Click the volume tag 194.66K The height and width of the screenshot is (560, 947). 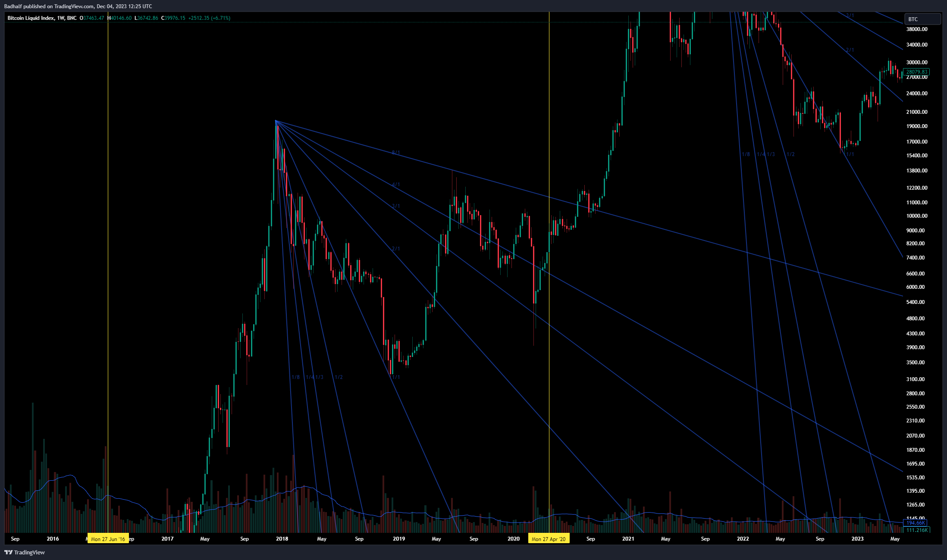[916, 523]
